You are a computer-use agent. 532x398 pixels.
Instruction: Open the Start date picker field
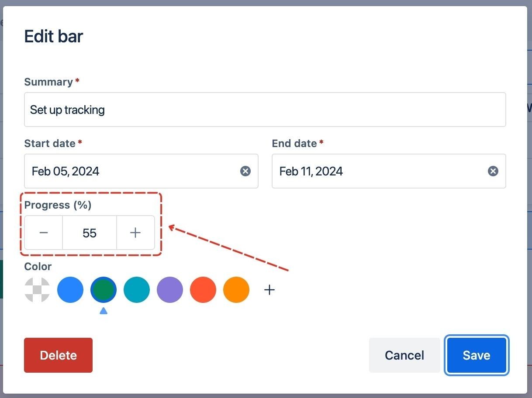click(131, 171)
